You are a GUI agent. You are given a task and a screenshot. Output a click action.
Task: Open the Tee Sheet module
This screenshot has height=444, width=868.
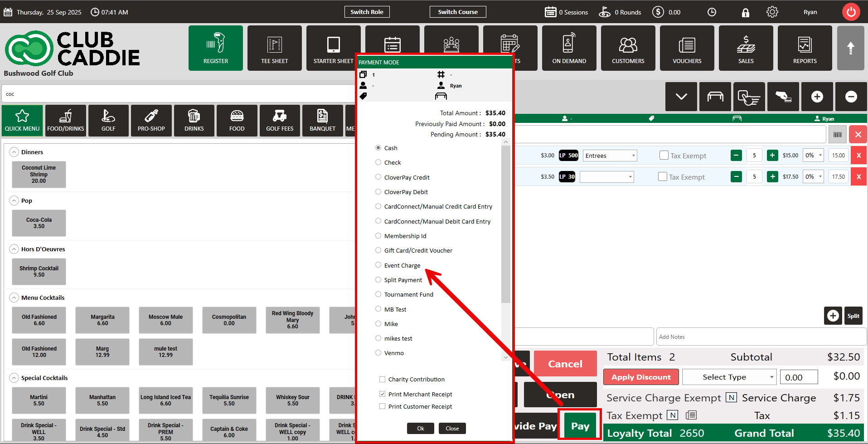point(274,48)
